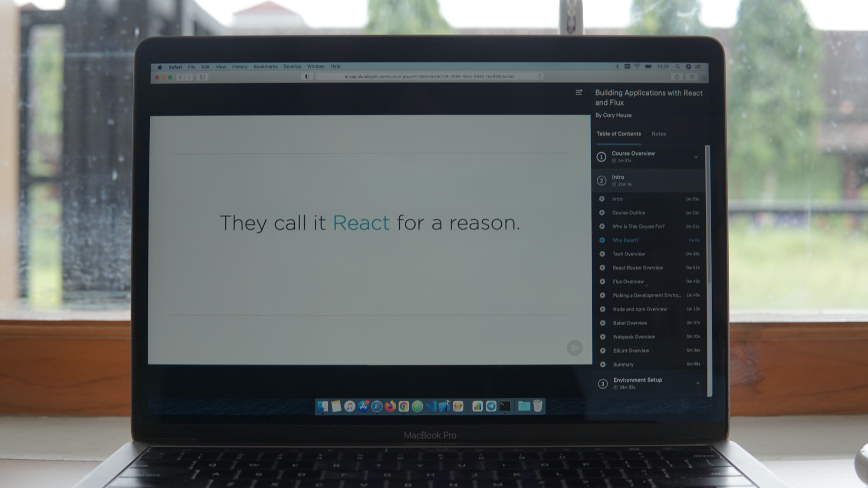Screen dimensions: 868x488
Task: Open Spotlight search in the menu bar
Action: pos(677,67)
